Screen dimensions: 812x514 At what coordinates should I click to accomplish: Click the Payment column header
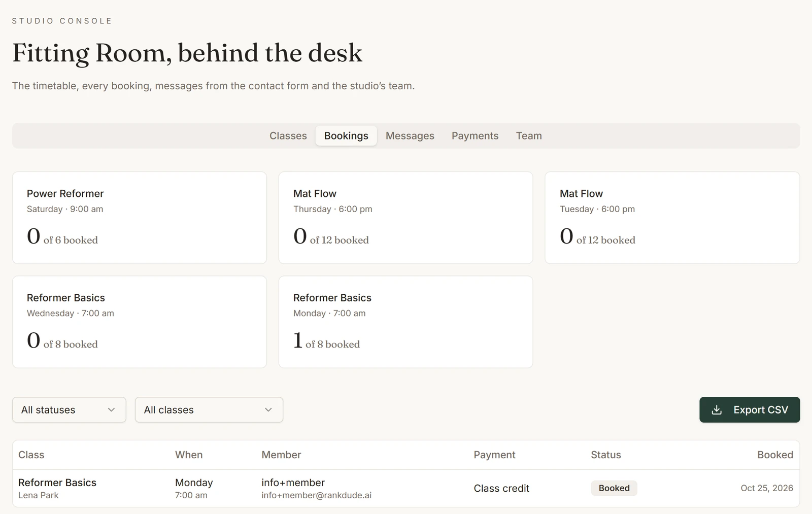pyautogui.click(x=494, y=455)
